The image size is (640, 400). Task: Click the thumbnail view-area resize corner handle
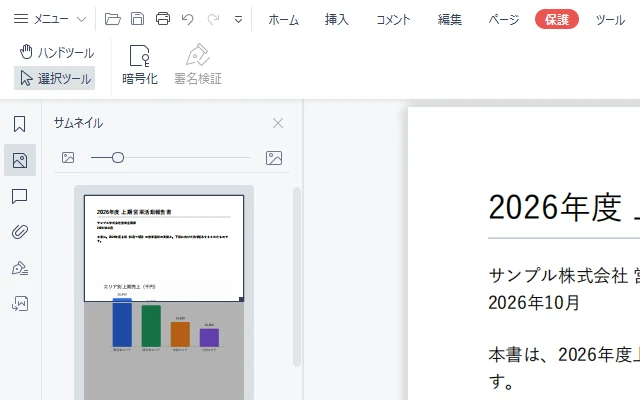(242, 300)
